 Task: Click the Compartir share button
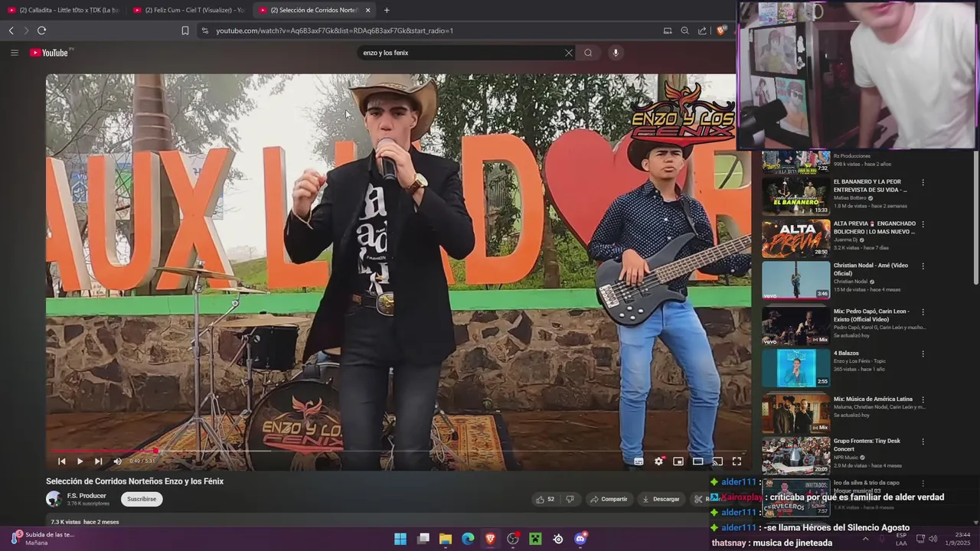click(x=609, y=499)
